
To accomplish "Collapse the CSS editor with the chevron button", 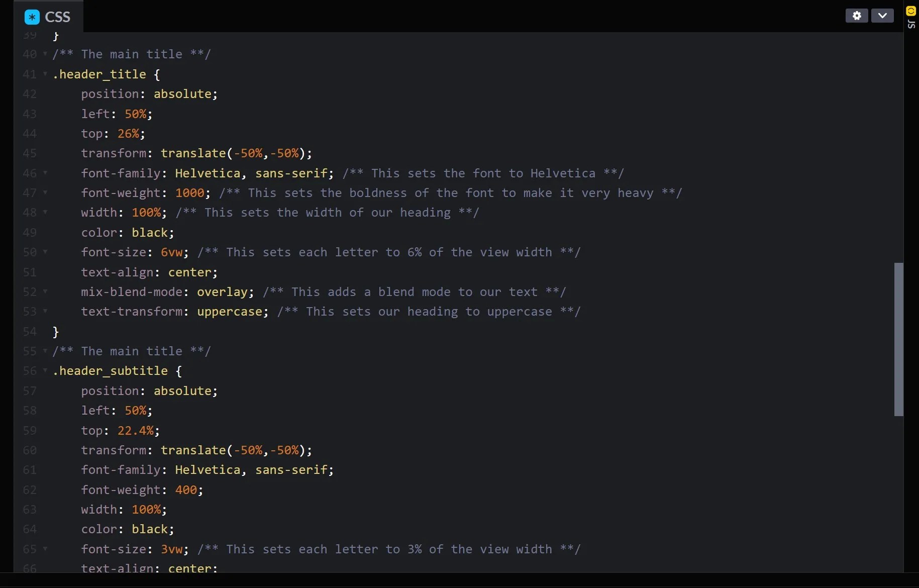I will coord(883,16).
